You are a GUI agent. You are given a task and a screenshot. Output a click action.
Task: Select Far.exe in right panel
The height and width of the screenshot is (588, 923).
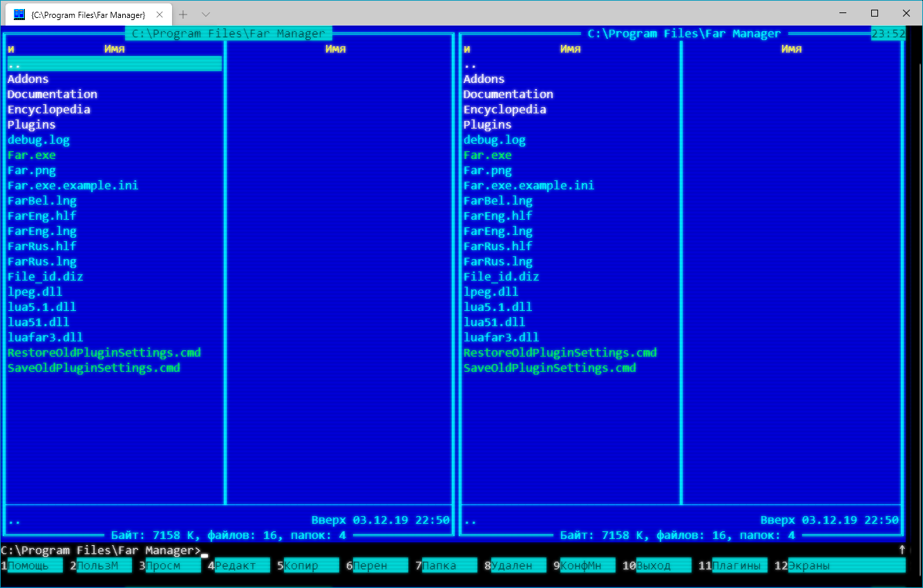pyautogui.click(x=488, y=155)
